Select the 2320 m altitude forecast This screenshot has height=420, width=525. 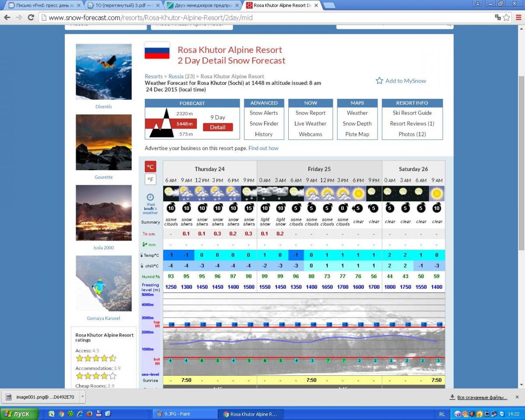pyautogui.click(x=184, y=114)
